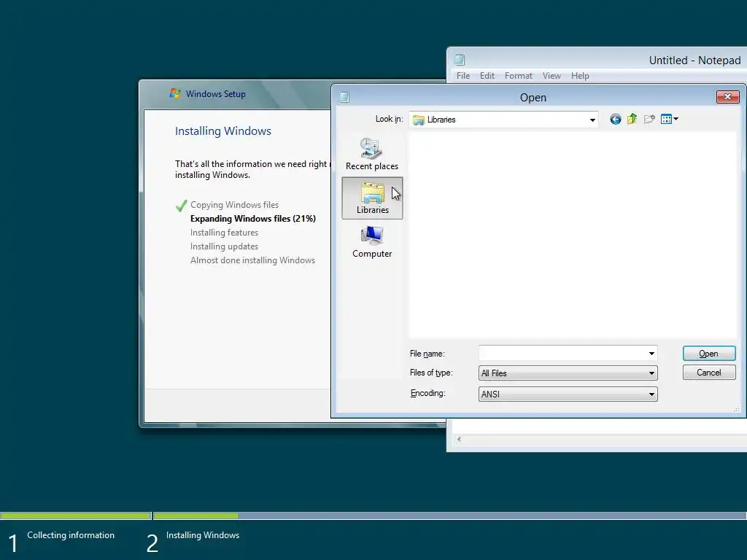Go back to last folder visited
Screen dimensions: 747x560
click(615, 119)
